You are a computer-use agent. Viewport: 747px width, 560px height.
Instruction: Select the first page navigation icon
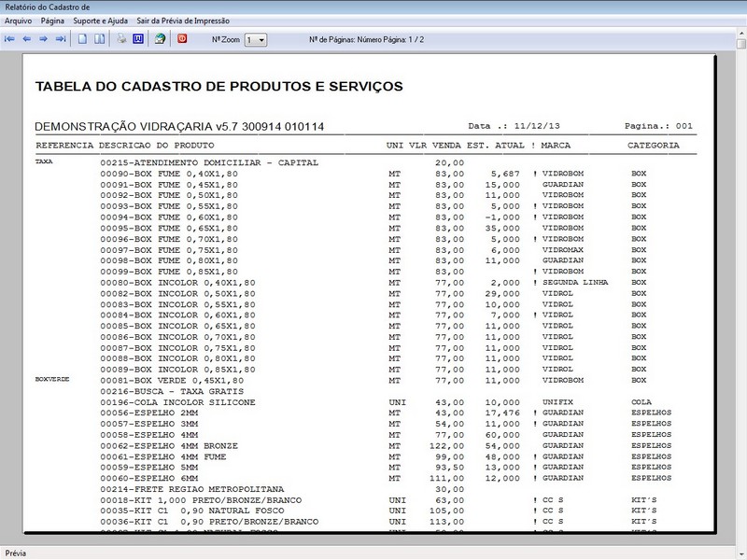tap(7, 38)
